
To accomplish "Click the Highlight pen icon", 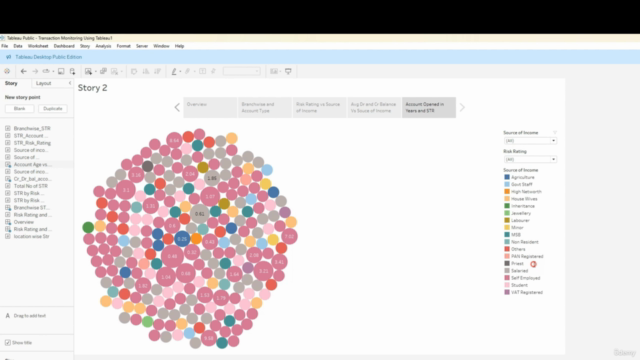I will click(174, 71).
